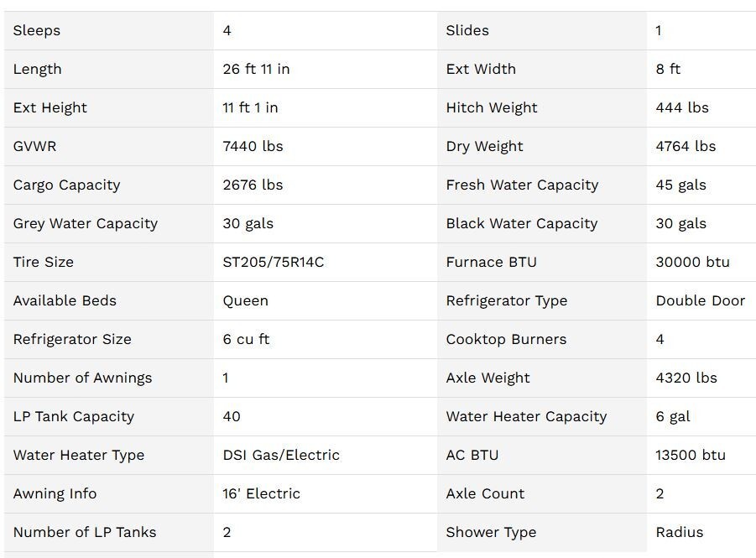Click tire size ST205/75R14C text
Viewport: 756px width, 558px height.
click(x=273, y=262)
